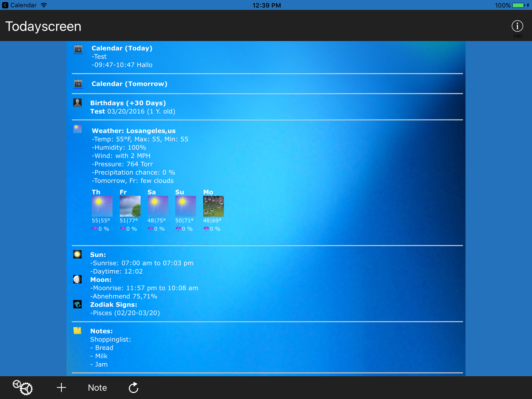The height and width of the screenshot is (399, 532).
Task: Tap the Birthdays contact silhouette icon
Action: pos(77,103)
